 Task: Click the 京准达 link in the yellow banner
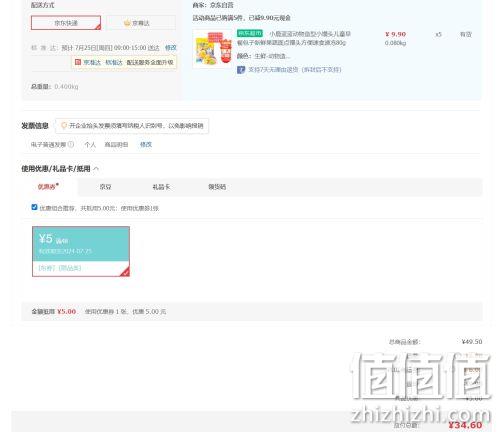pos(92,62)
